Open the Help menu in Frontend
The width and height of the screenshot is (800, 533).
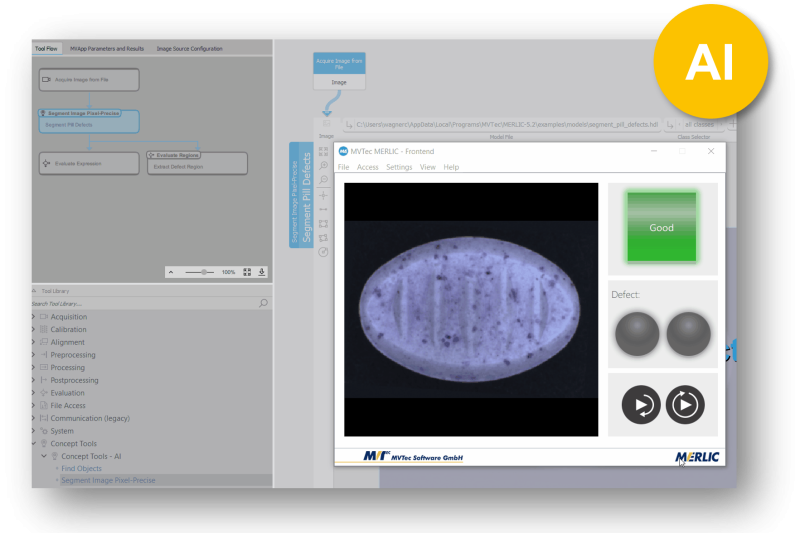[x=451, y=167]
